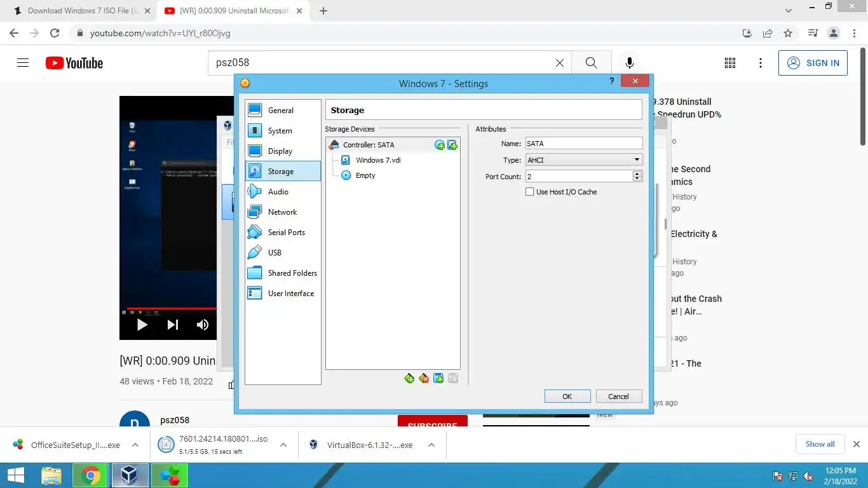Click the controller Name input field

coord(584,144)
